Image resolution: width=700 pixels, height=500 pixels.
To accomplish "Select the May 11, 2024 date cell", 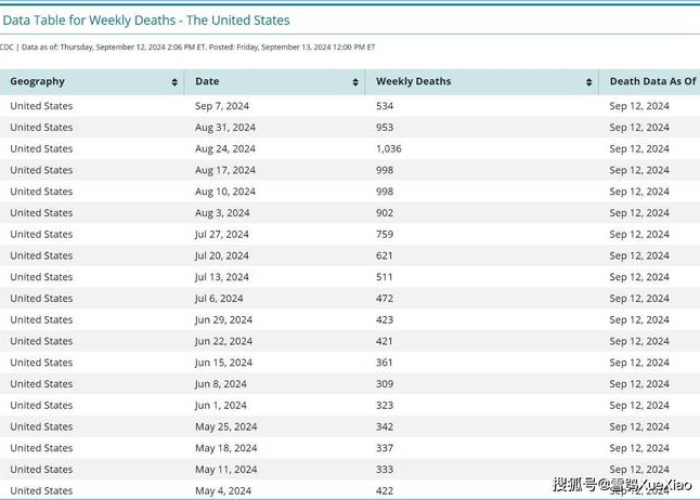I will coord(226,470).
